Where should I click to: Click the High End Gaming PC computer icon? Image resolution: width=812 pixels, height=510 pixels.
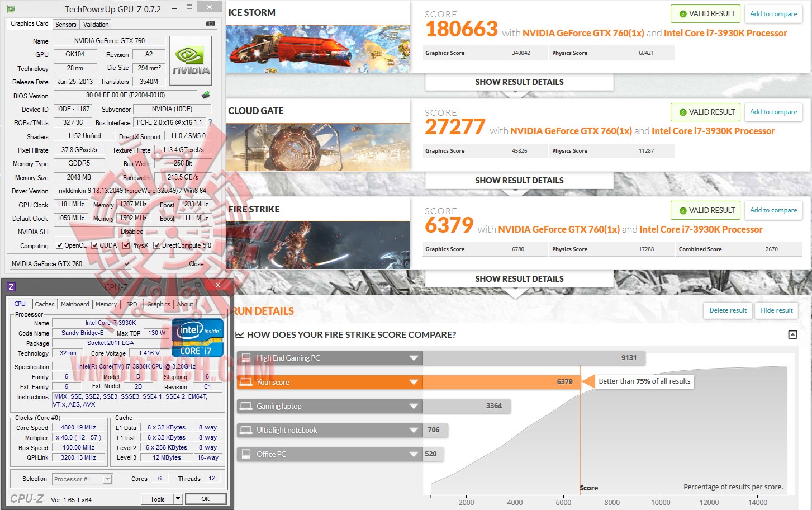pos(246,358)
